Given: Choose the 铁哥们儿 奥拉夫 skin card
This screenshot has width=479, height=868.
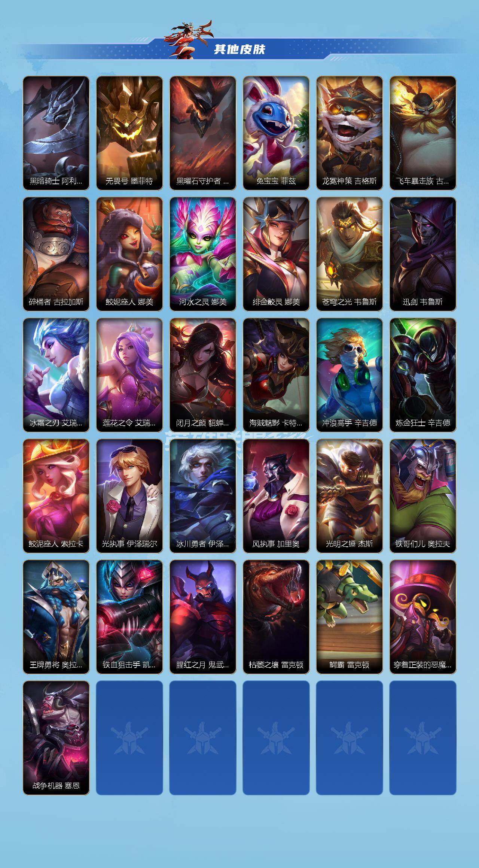Looking at the screenshot, I should 423,496.
